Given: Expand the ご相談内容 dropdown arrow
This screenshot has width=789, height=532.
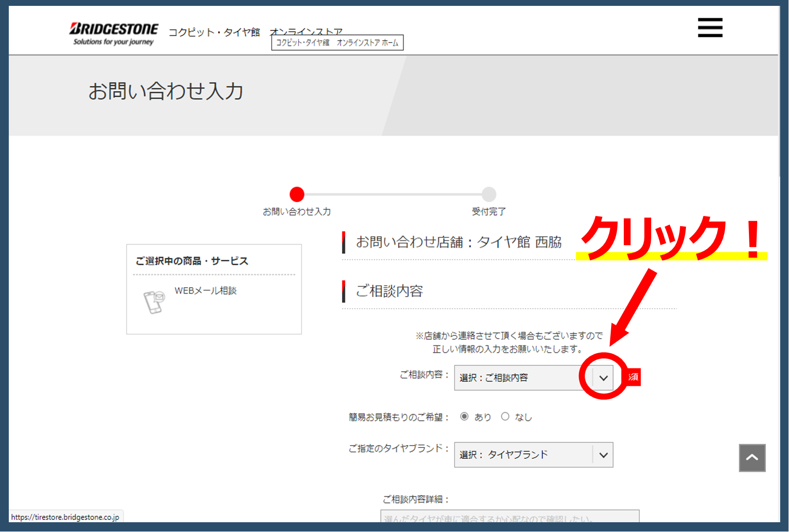Looking at the screenshot, I should point(603,378).
